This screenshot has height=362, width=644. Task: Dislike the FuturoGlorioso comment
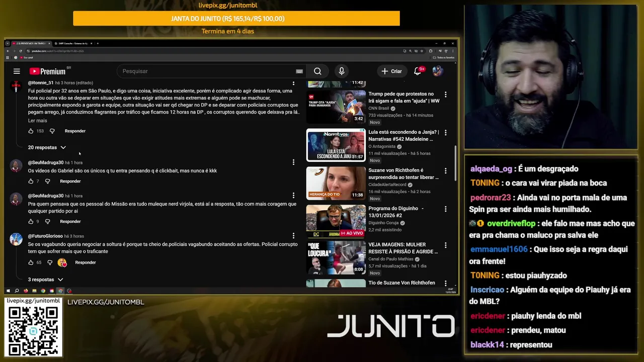point(50,262)
